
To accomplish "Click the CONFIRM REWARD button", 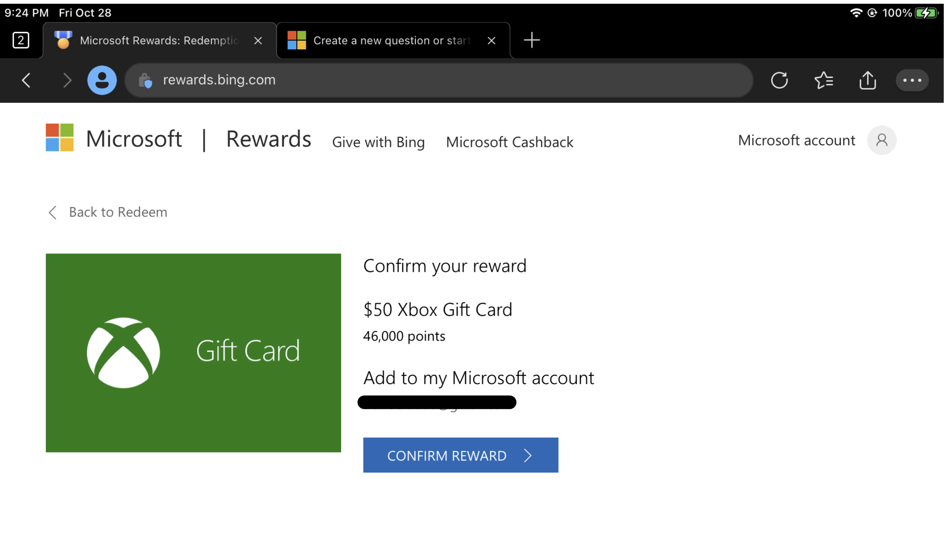I will [461, 455].
